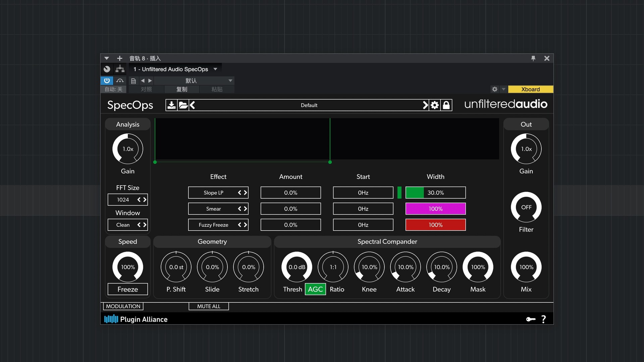
Task: Click the automation read arc icon
Action: pyautogui.click(x=120, y=81)
